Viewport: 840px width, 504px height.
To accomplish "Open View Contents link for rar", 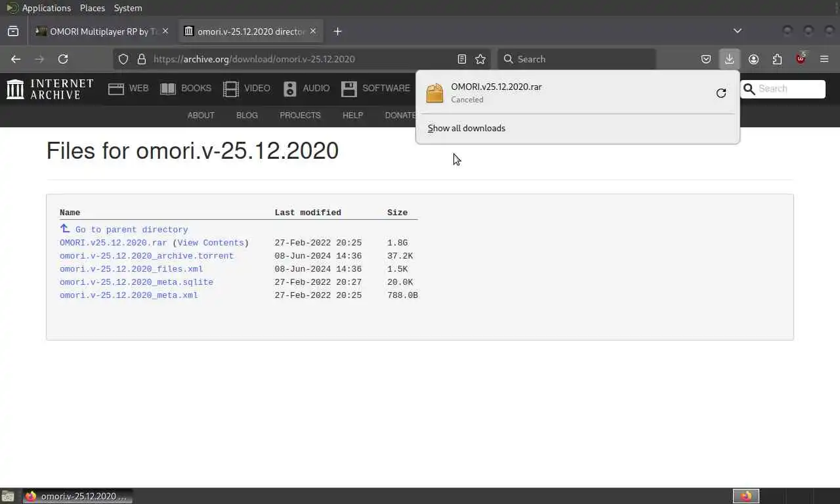I will 211,243.
